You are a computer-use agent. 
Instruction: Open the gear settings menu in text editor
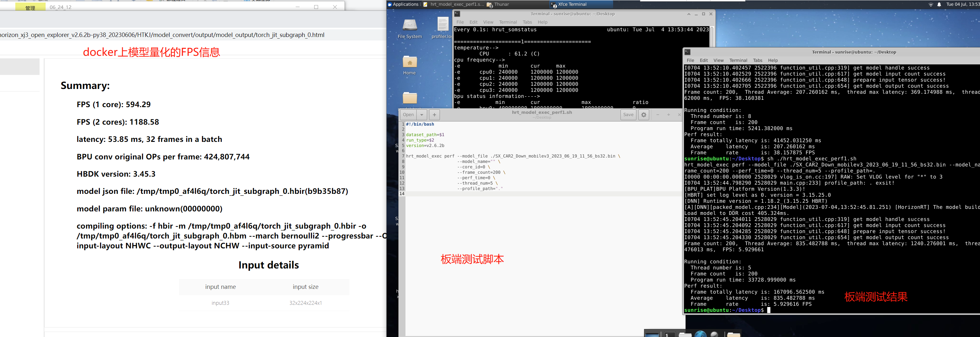(644, 114)
